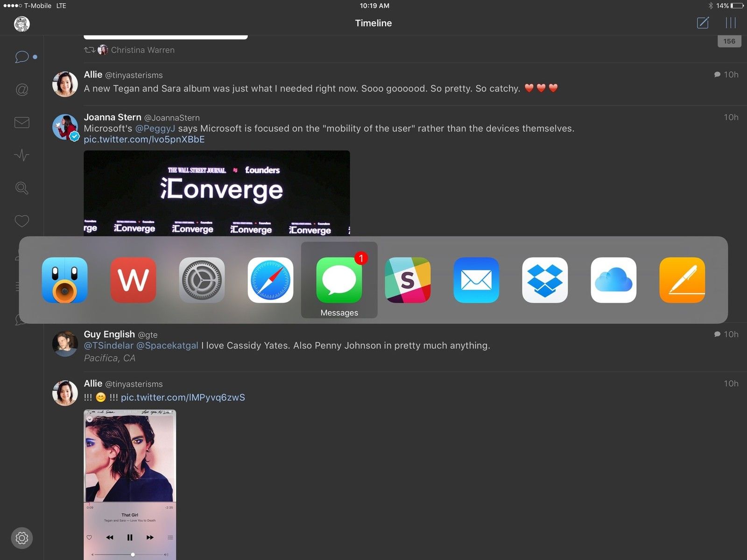The height and width of the screenshot is (560, 747).
Task: Tap the 156 unread tweets badge
Action: tap(729, 41)
